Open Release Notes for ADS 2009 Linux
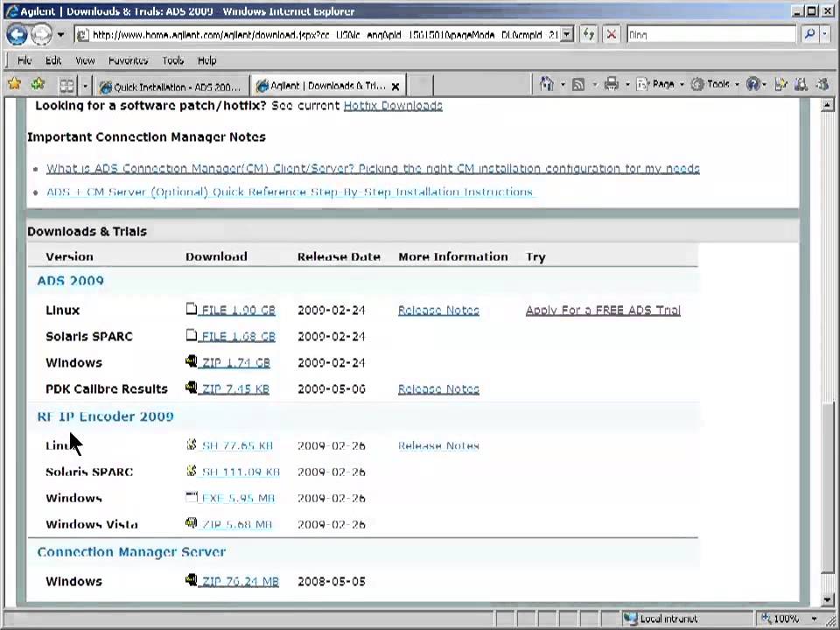The image size is (840, 630). [438, 310]
